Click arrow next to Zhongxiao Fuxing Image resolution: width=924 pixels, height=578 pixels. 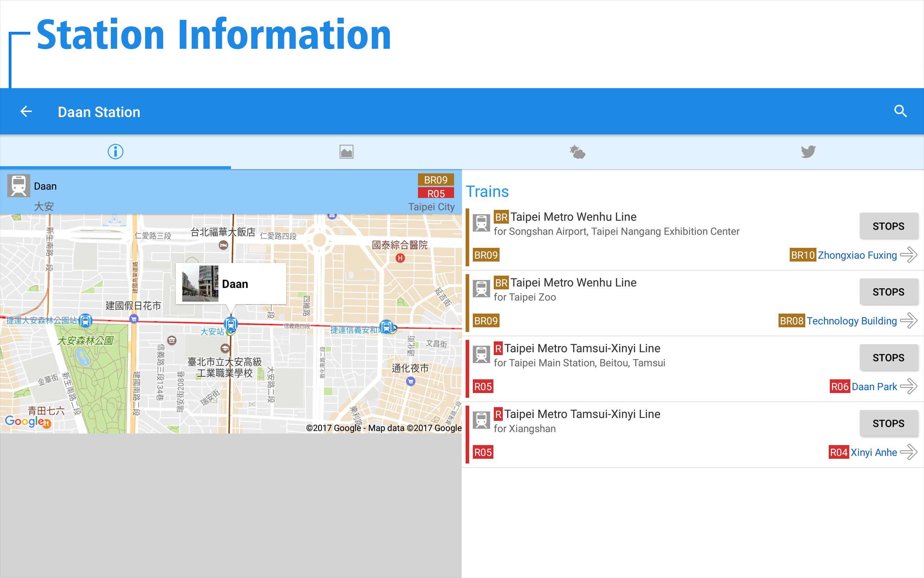click(908, 255)
